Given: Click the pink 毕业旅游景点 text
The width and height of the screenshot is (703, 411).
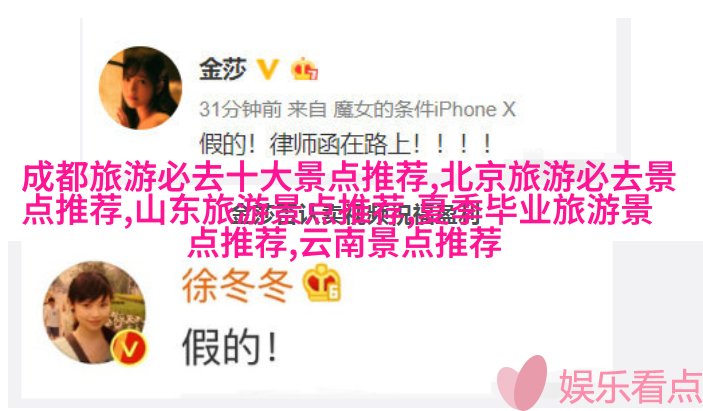Looking at the screenshot, I should coord(568,209).
